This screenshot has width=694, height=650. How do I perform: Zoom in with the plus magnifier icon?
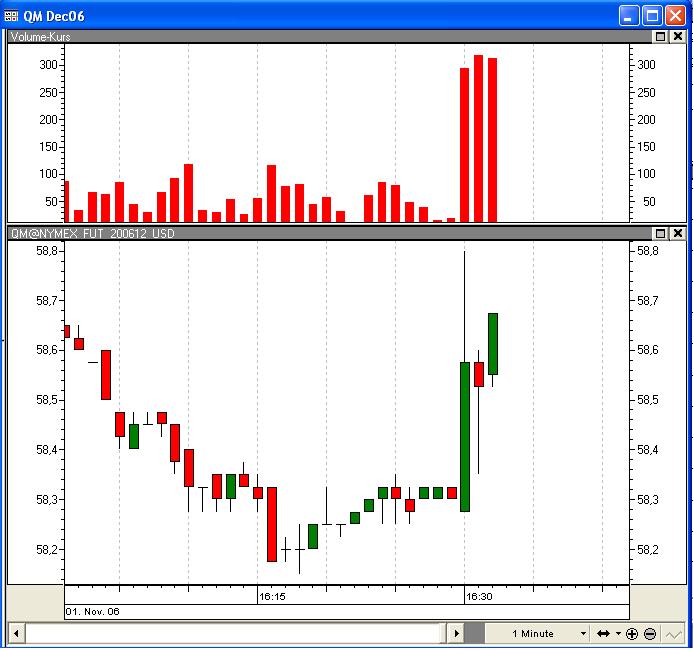click(632, 634)
